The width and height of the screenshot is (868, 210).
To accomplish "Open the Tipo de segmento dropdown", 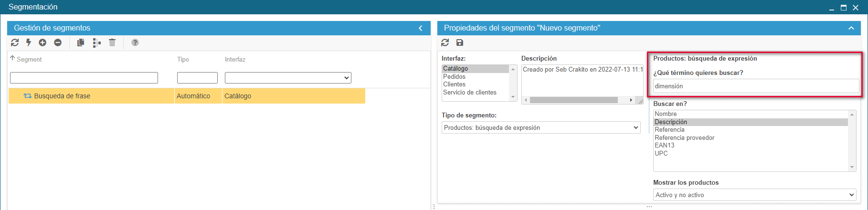I will point(540,127).
